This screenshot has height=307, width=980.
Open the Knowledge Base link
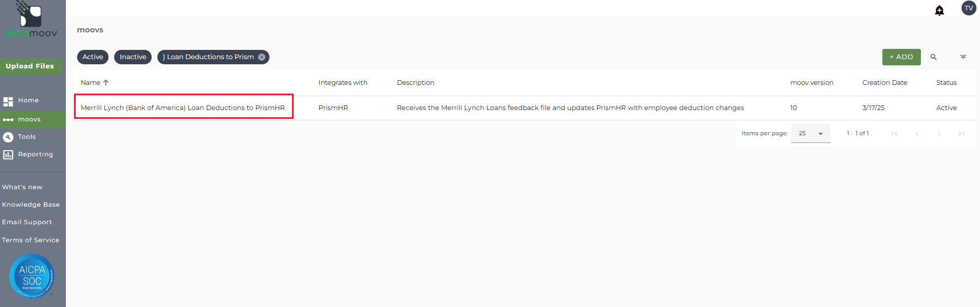pyautogui.click(x=31, y=205)
